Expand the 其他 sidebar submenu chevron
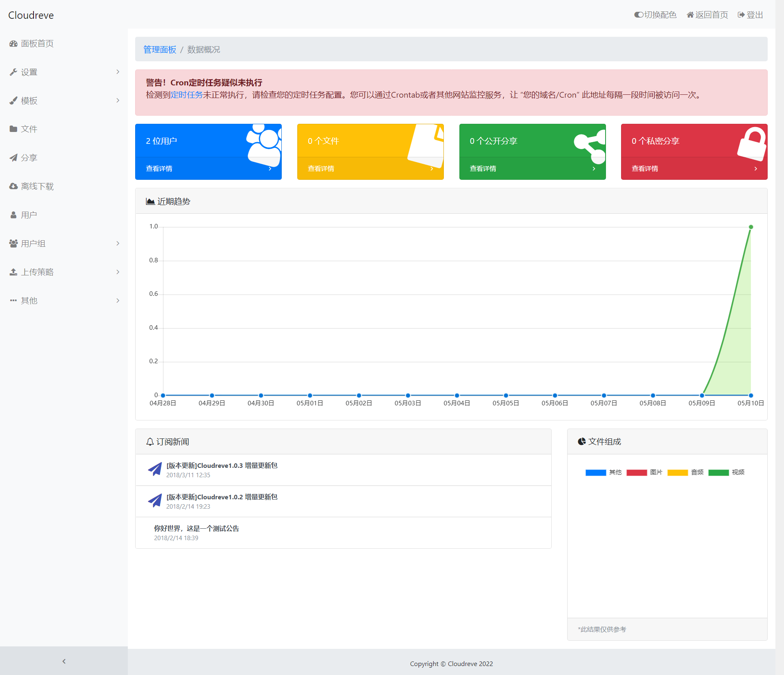Screen dimensions: 784x675 pyautogui.click(x=118, y=301)
